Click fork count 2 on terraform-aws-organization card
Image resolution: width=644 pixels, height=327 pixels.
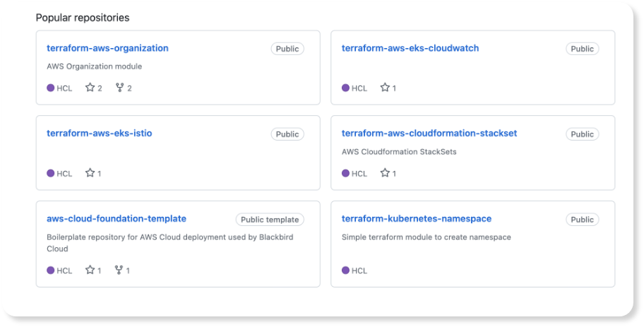129,88
